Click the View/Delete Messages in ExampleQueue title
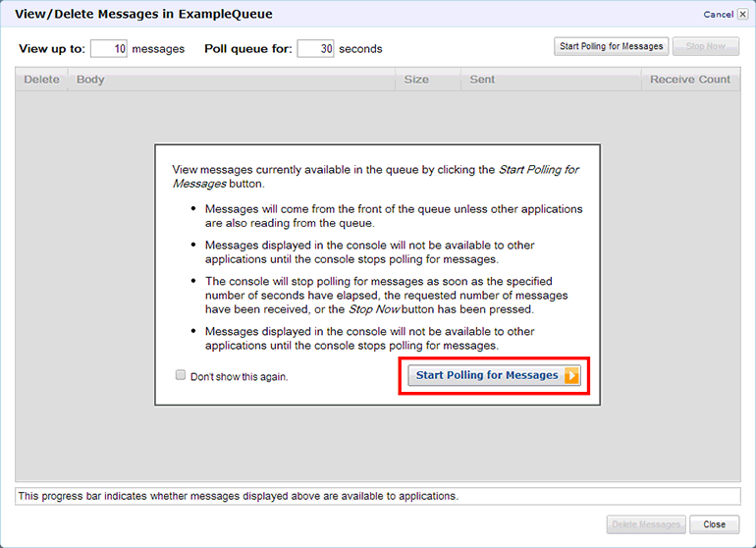756x548 pixels. click(x=143, y=15)
